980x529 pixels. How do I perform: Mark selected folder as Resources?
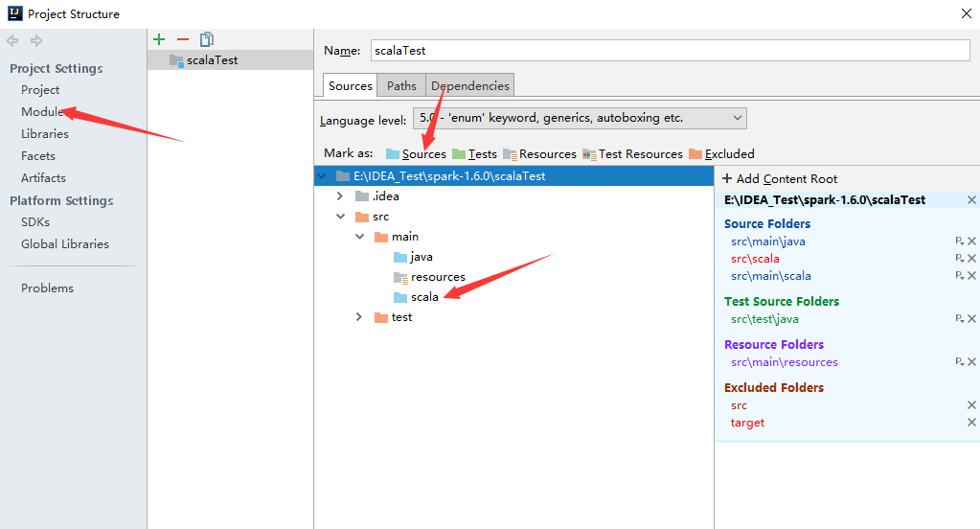[539, 154]
